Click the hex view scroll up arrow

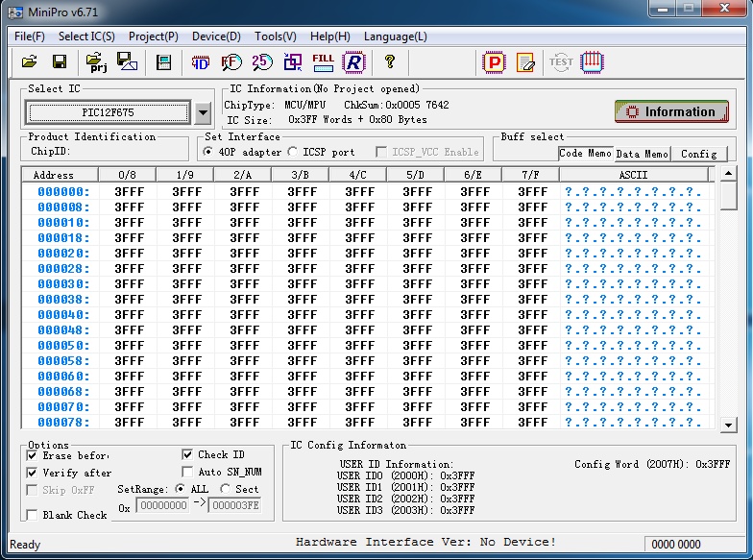728,173
